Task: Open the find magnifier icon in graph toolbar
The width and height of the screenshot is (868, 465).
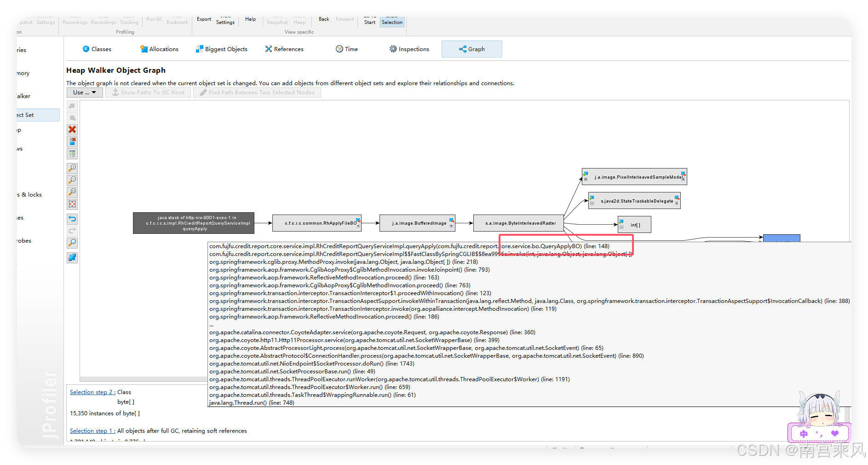Action: tap(72, 243)
